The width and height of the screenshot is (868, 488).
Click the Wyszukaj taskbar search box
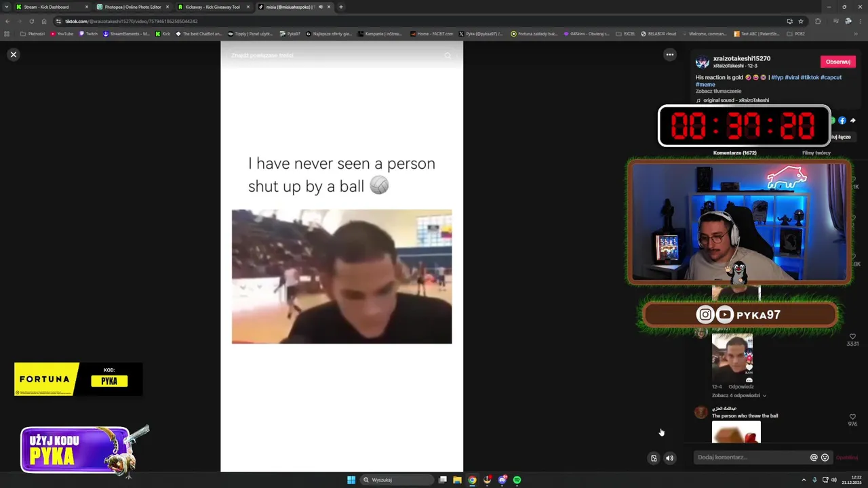click(x=397, y=480)
